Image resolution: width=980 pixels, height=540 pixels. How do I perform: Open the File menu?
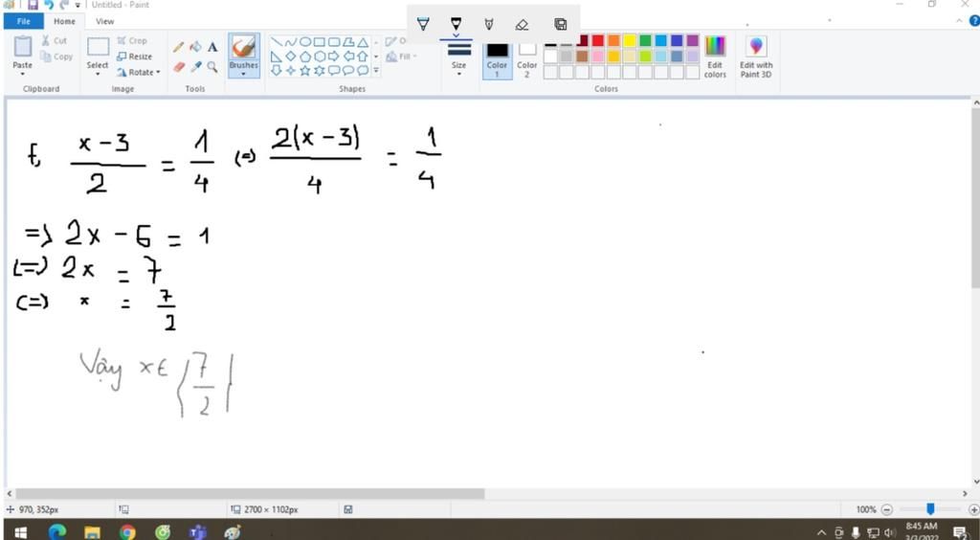[x=24, y=21]
